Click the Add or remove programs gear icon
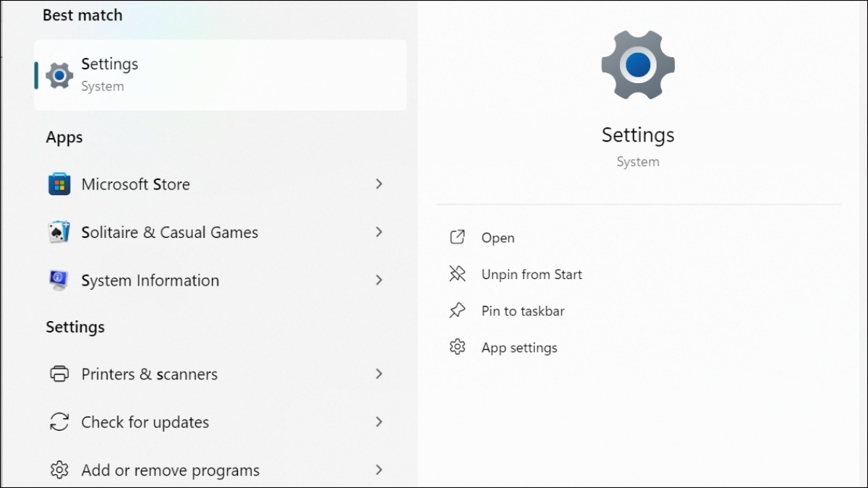The height and width of the screenshot is (488, 868). (59, 470)
